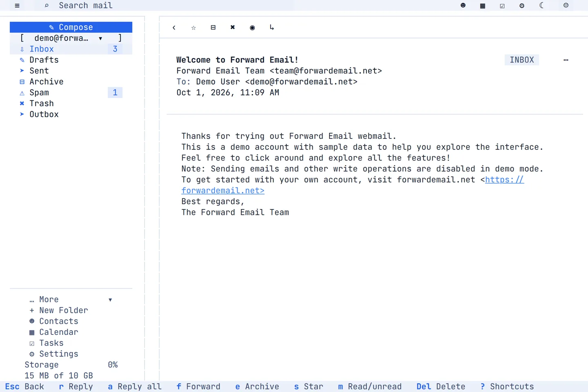
Task: Delete the message with the toolbar X icon
Action: click(233, 27)
